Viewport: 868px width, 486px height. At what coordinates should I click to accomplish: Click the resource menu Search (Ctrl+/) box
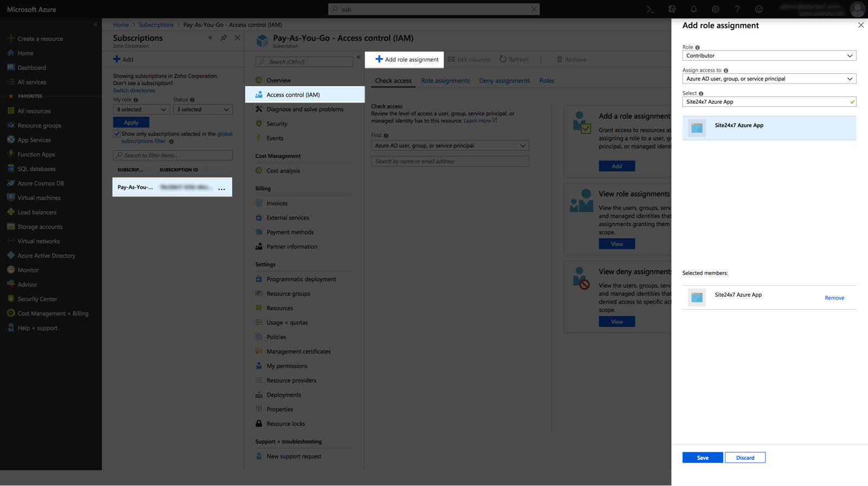(304, 62)
